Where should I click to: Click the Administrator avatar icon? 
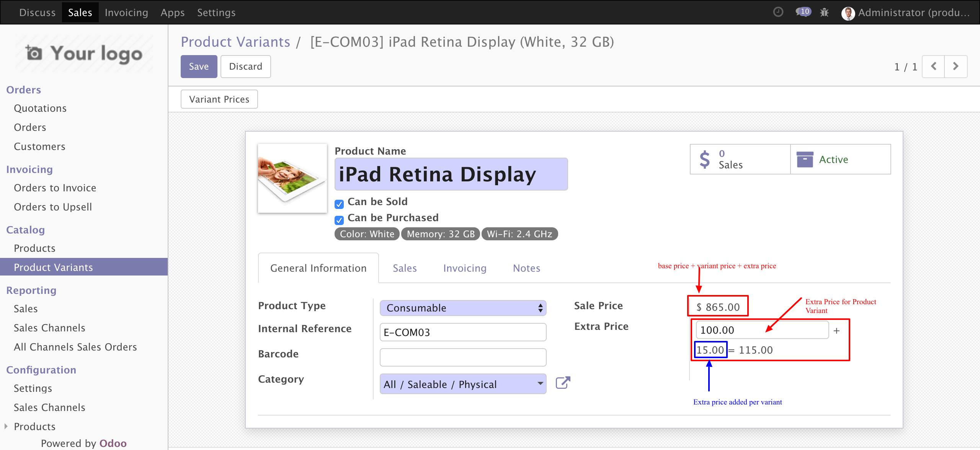point(848,13)
